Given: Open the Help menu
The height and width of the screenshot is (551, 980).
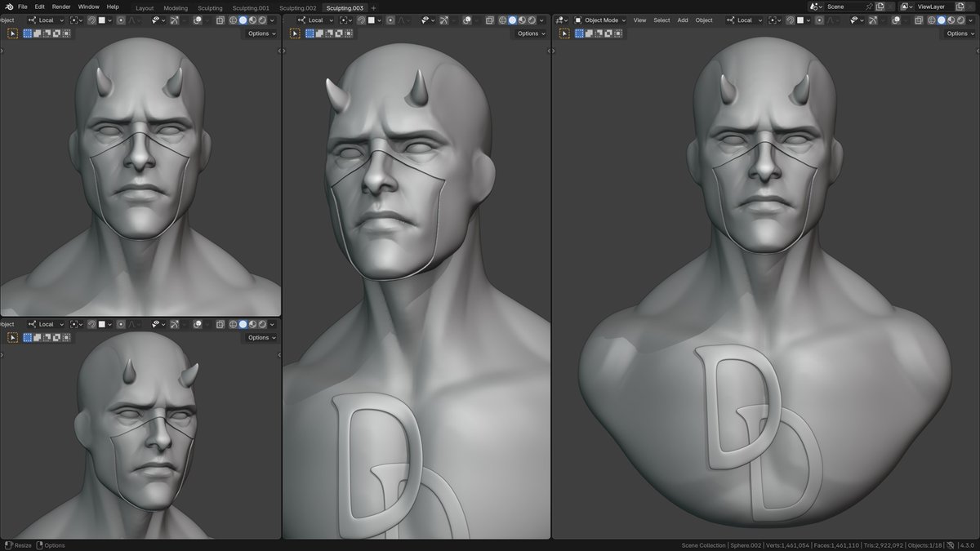Looking at the screenshot, I should (113, 7).
